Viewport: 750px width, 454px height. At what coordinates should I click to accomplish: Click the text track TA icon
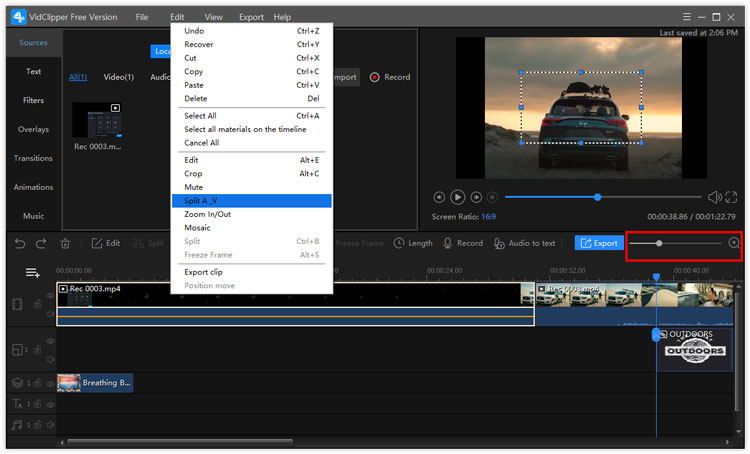[17, 404]
